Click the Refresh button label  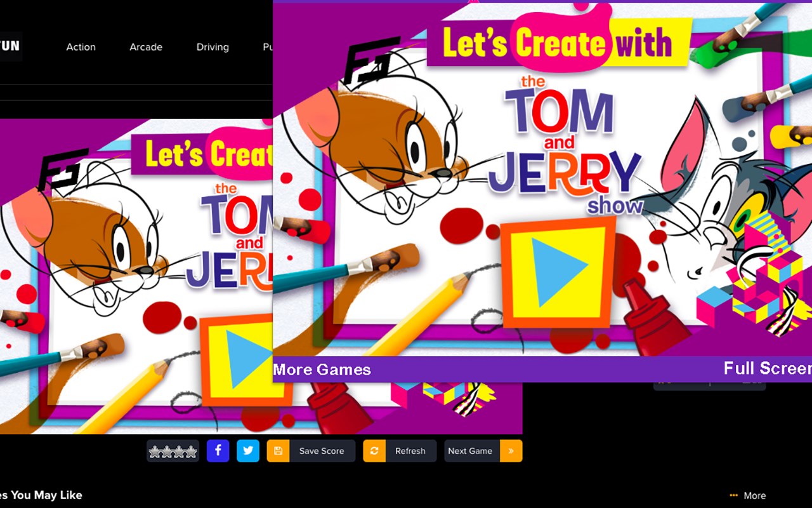tap(410, 451)
